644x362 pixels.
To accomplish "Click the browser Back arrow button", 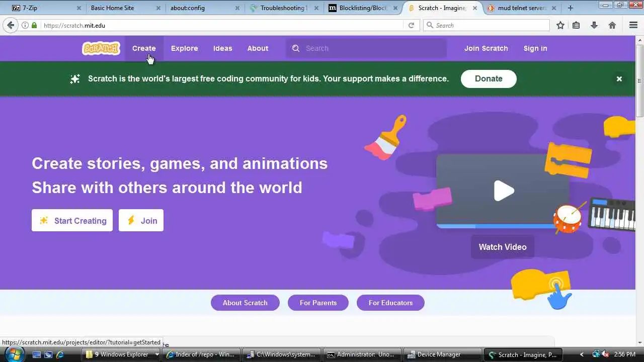I will pyautogui.click(x=11, y=25).
